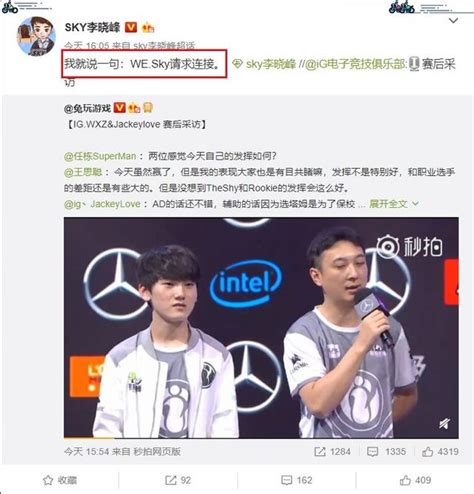Open SKY李晓峰 profile avatar

click(36, 36)
